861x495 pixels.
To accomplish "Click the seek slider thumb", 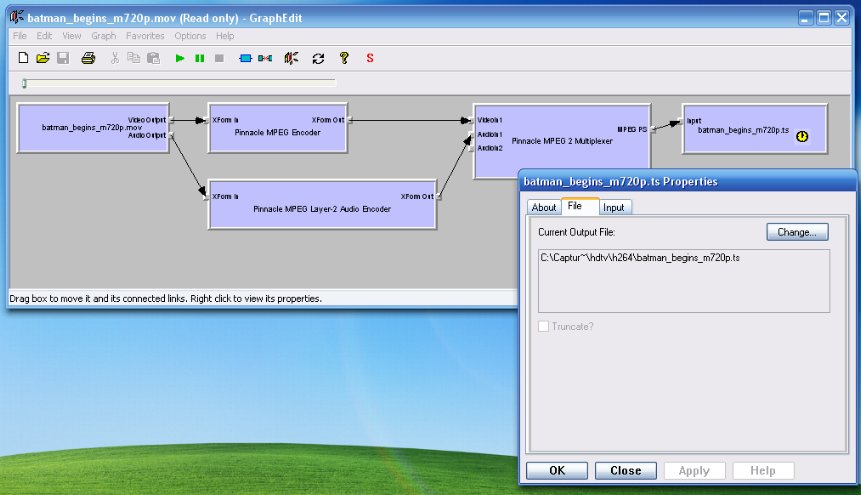I will 24,84.
